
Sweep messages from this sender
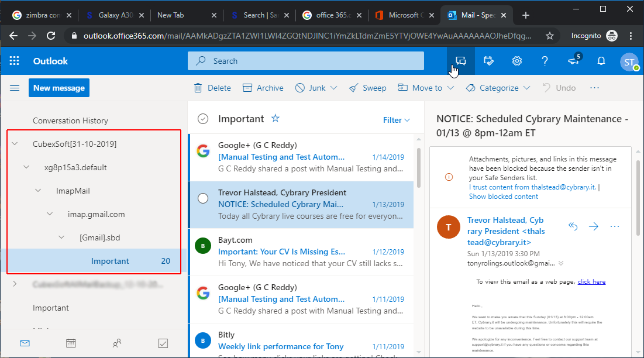tap(367, 88)
